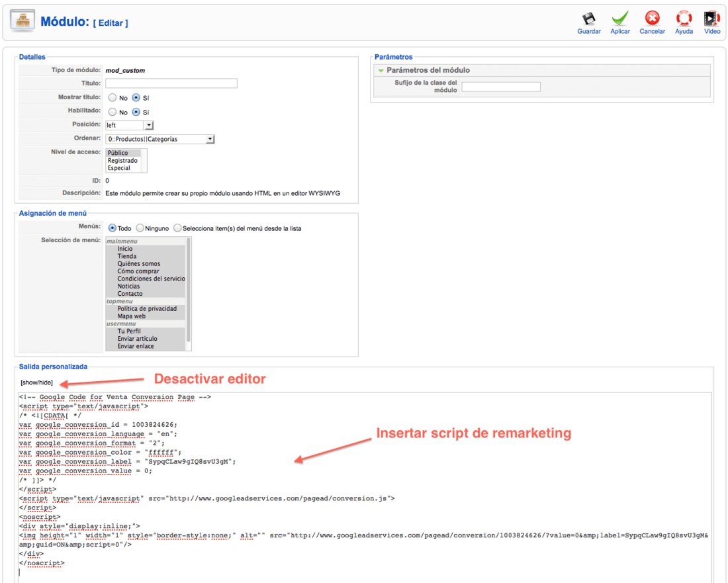Open the Ordenar dropdown list
This screenshot has width=728, height=583.
[160, 139]
